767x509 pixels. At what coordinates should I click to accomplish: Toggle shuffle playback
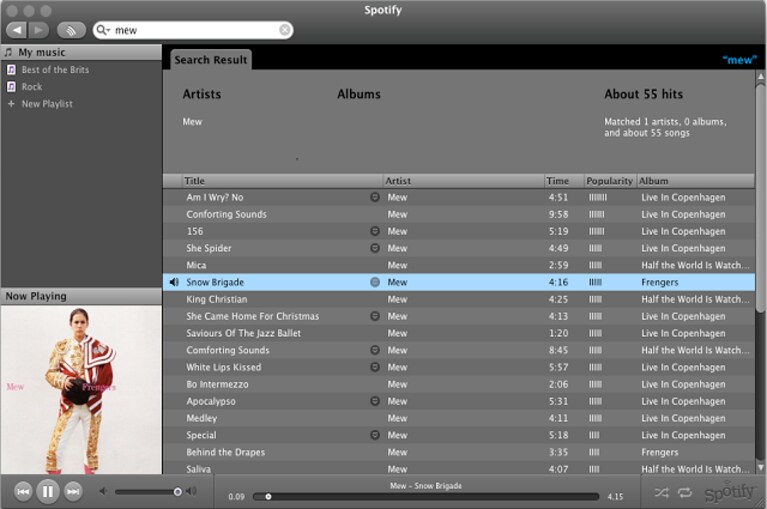(661, 492)
